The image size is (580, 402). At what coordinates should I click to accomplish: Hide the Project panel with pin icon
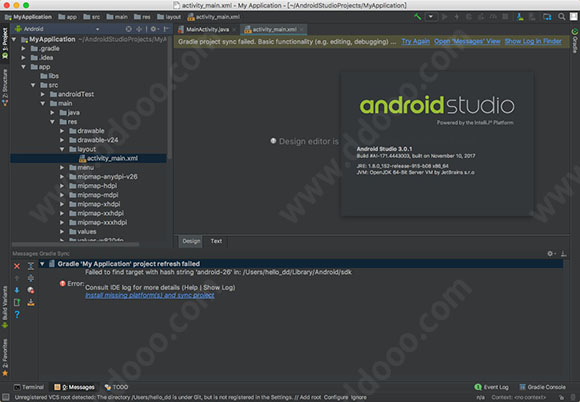(x=166, y=29)
